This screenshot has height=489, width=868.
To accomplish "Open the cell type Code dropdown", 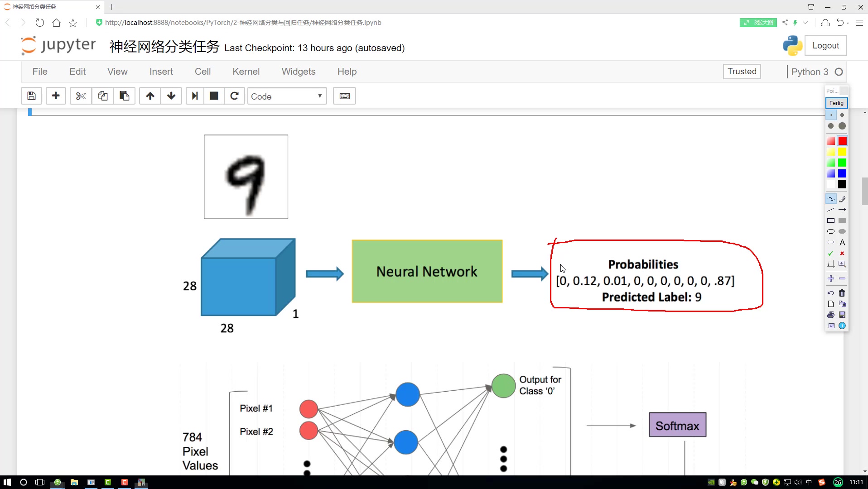I will click(x=287, y=96).
